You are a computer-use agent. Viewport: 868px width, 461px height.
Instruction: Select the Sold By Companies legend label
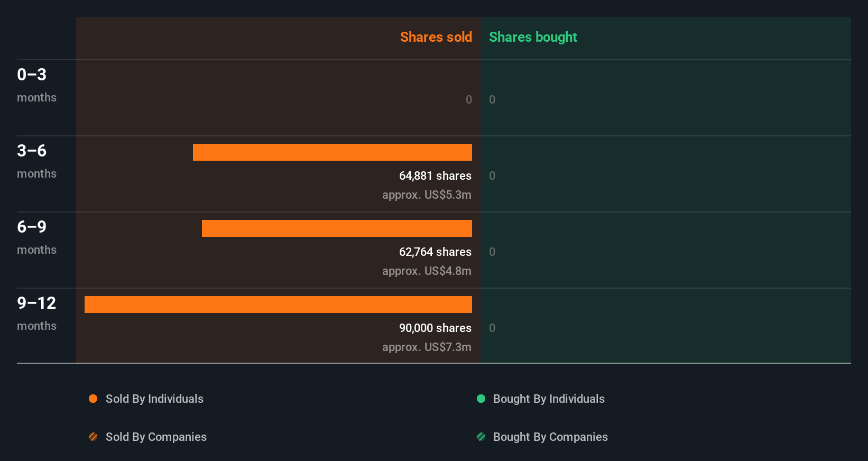156,437
